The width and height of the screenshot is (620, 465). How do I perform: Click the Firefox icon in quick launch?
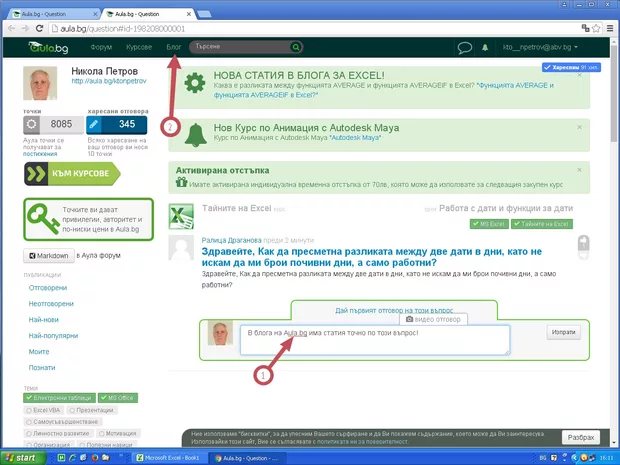click(x=94, y=458)
